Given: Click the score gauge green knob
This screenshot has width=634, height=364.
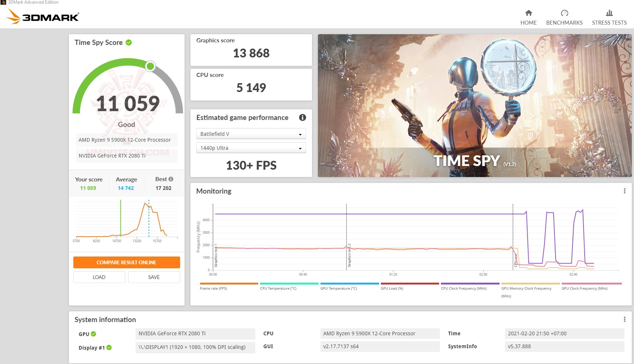Looking at the screenshot, I should (x=150, y=66).
